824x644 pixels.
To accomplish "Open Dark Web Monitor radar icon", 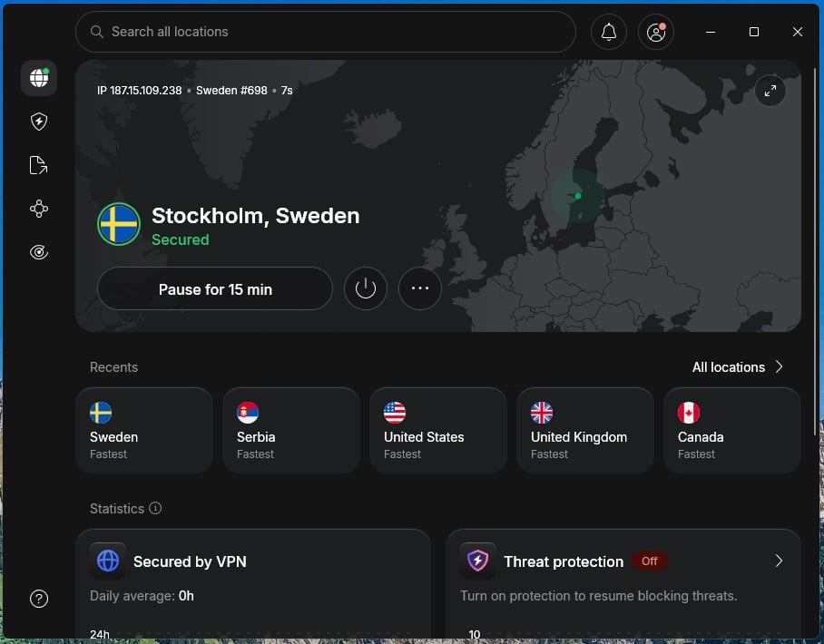I will tap(39, 252).
